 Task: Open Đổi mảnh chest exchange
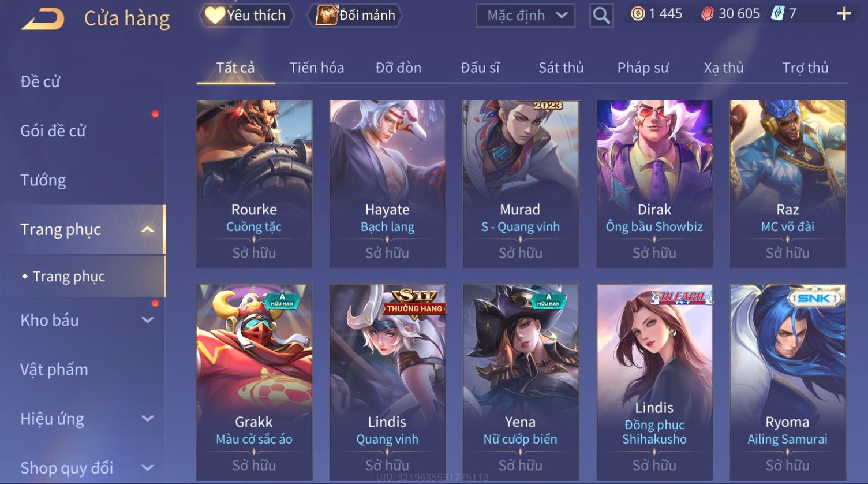[x=356, y=16]
